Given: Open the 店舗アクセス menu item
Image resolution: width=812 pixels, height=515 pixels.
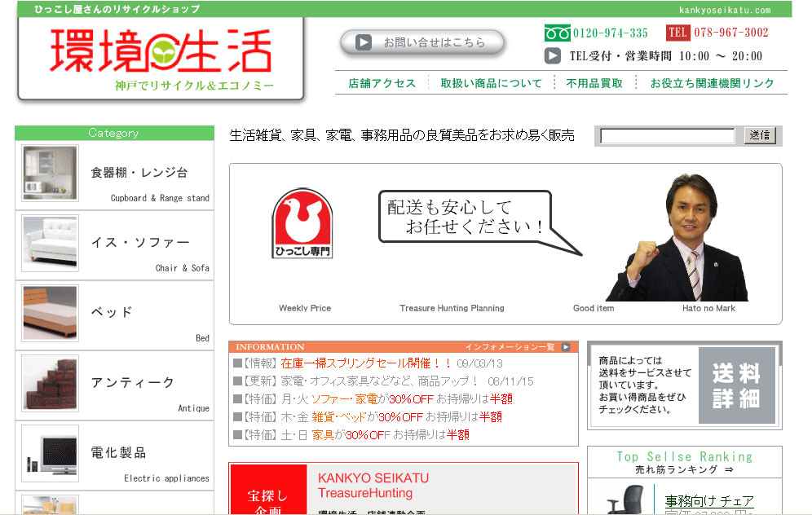Looking at the screenshot, I should click(382, 83).
